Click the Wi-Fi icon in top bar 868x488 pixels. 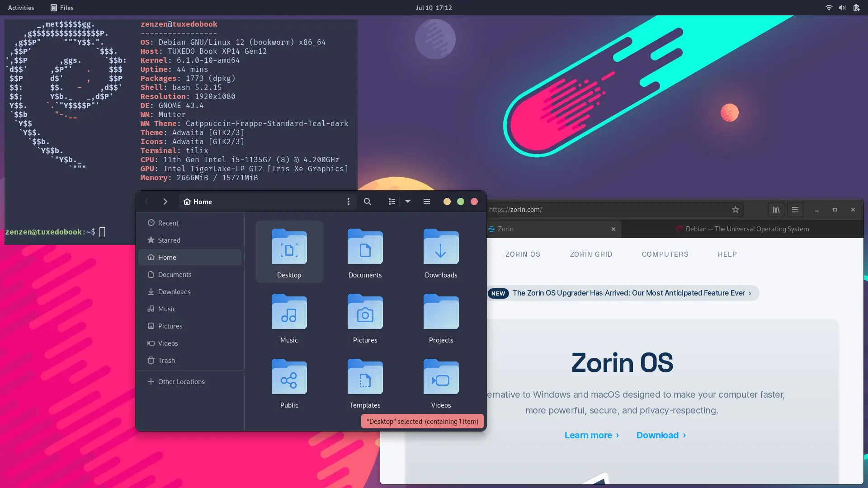click(x=829, y=8)
